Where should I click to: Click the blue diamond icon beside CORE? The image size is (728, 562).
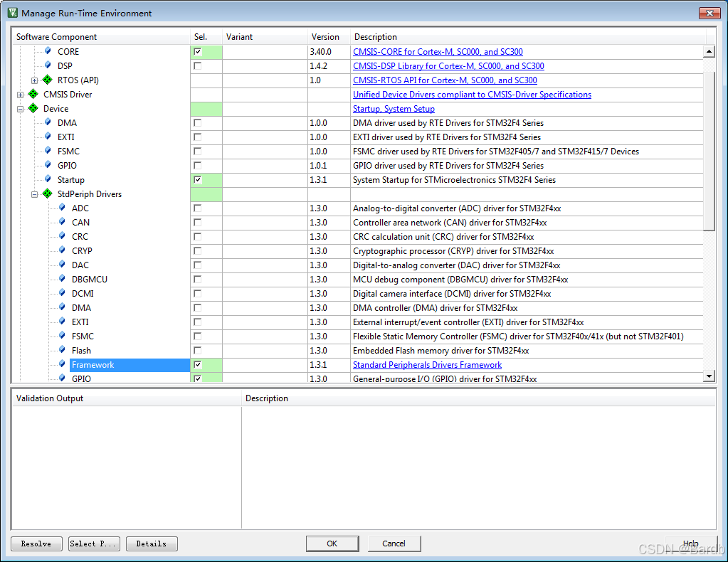48,51
